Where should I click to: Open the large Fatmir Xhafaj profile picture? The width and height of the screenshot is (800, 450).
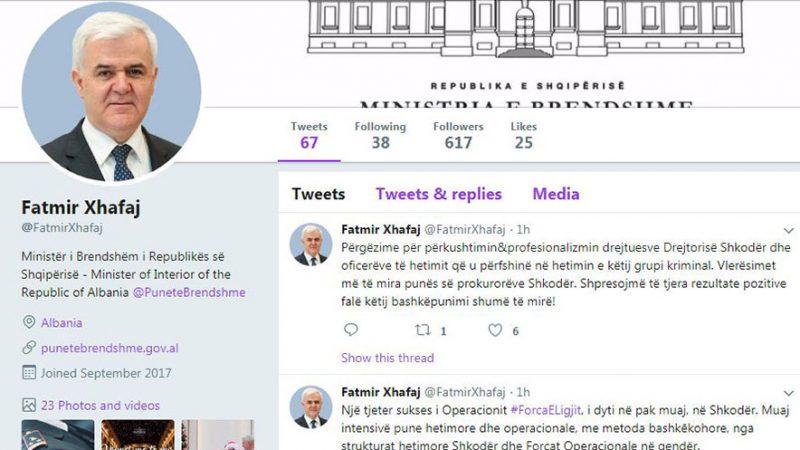[111, 92]
